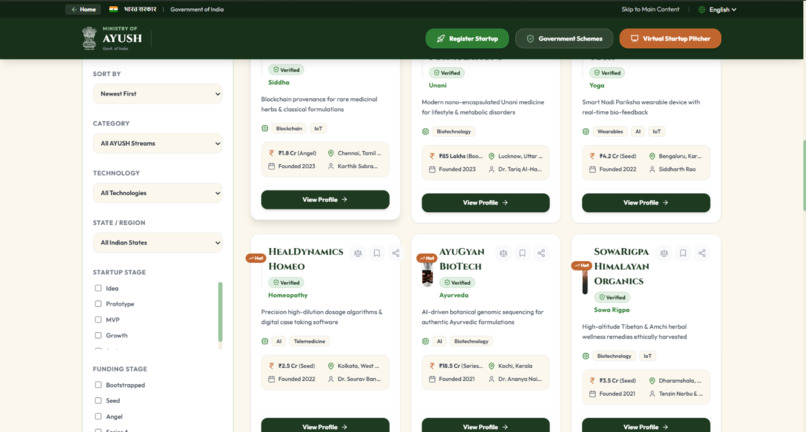
Task: Click the 'Dr. Sourav Ban...' founder text
Action: pyautogui.click(x=359, y=379)
